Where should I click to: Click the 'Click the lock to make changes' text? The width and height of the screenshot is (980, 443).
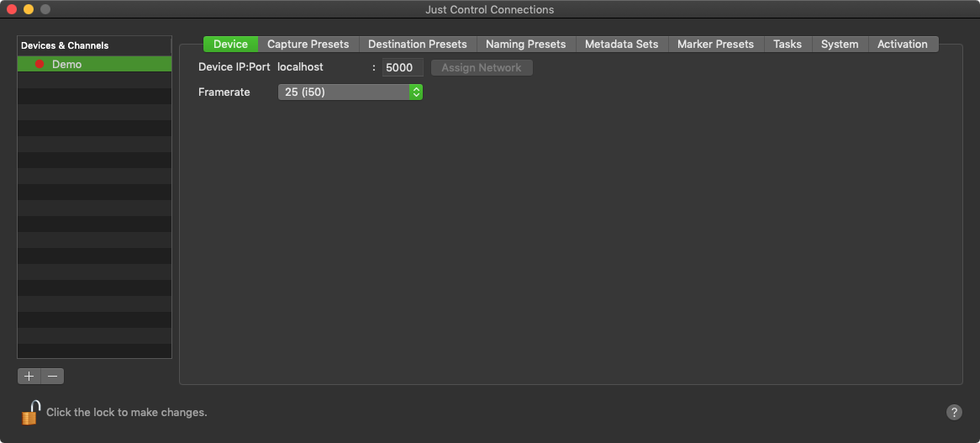click(126, 413)
